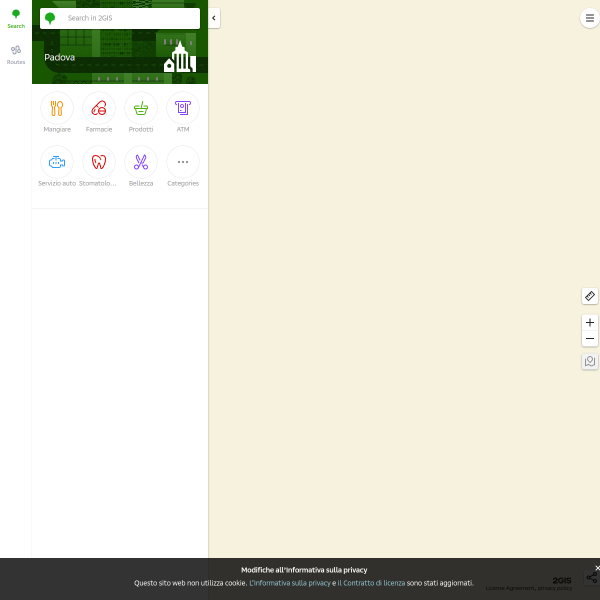The image size is (600, 600).
Task: Select the Mangiare food category icon
Action: (57, 108)
